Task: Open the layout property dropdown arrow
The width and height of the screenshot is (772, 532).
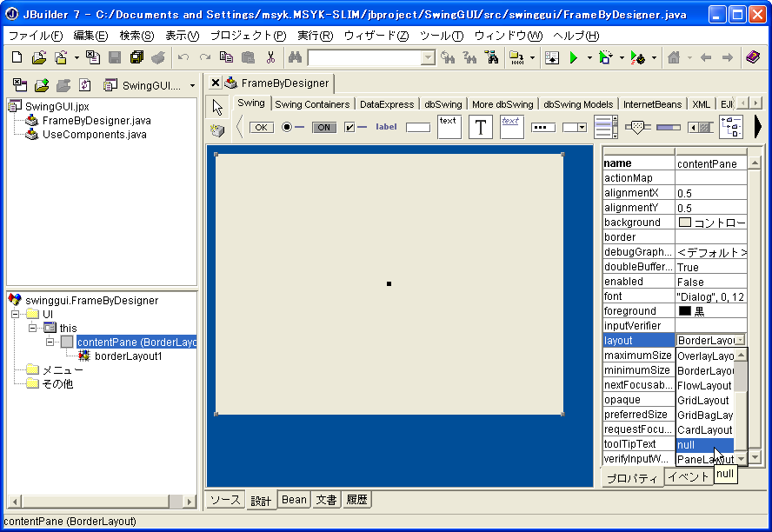Action: [741, 341]
